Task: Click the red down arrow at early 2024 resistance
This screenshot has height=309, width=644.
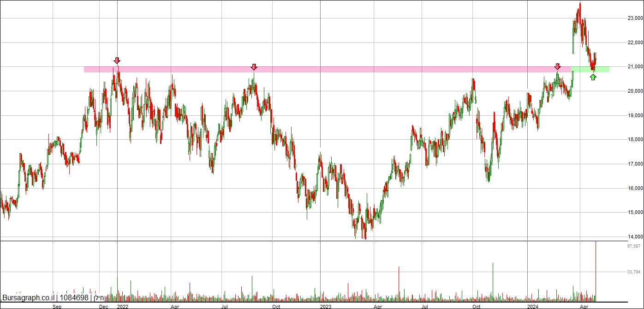Action: 558,67
